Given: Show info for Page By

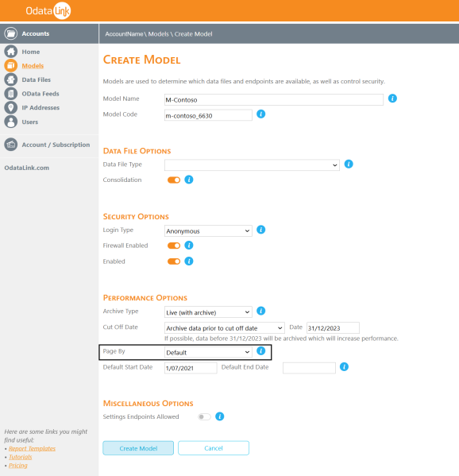Looking at the screenshot, I should [261, 351].
